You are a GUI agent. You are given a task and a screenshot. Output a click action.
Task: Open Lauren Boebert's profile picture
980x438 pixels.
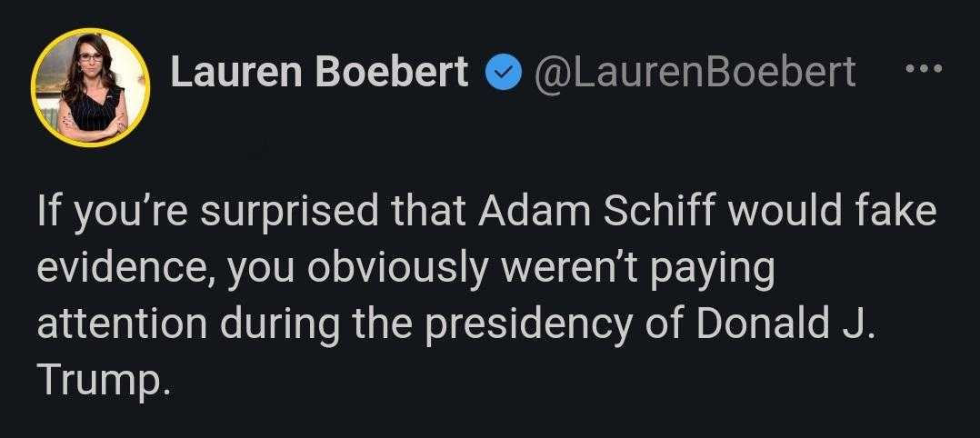click(x=91, y=88)
